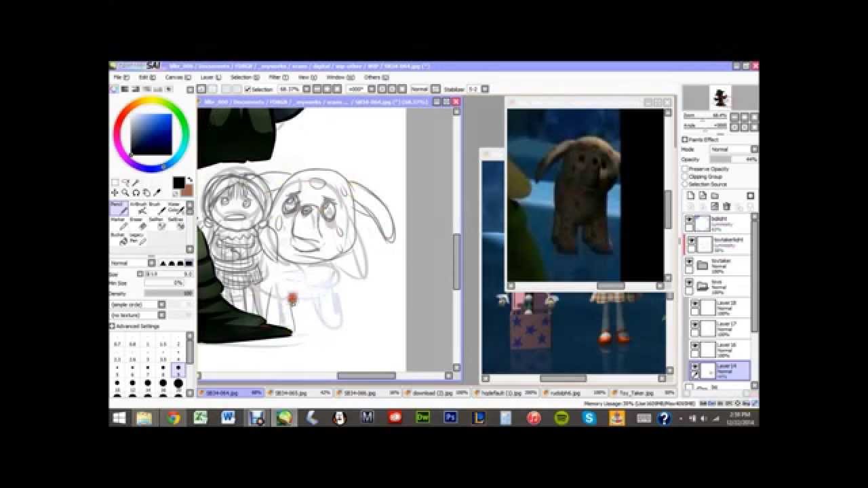The height and width of the screenshot is (488, 868).
Task: Toggle the swatches panel icon
Action: [x=157, y=89]
